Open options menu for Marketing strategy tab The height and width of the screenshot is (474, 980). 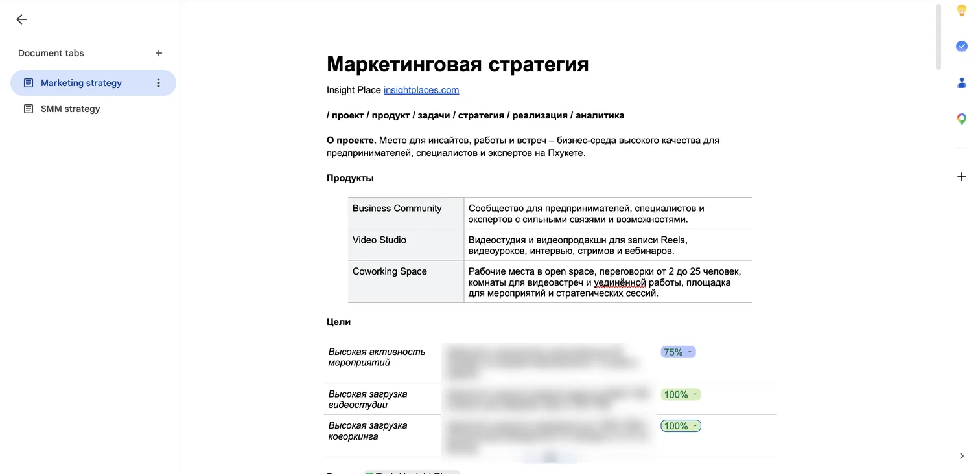coord(159,83)
